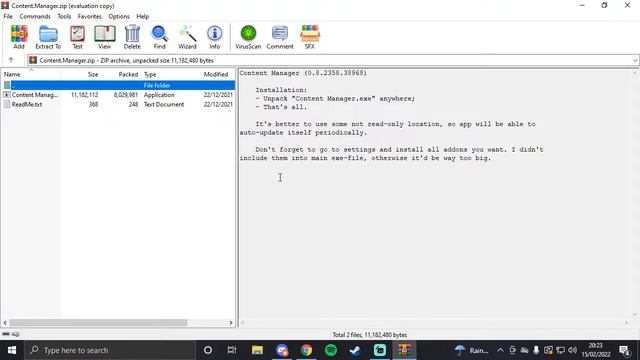This screenshot has height=360, width=640.
Task: Click the teal app taskbar icon
Action: (380, 350)
